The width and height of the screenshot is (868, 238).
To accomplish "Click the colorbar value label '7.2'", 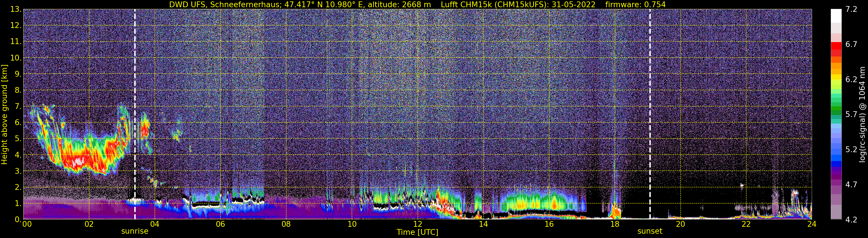I will 851,9.
